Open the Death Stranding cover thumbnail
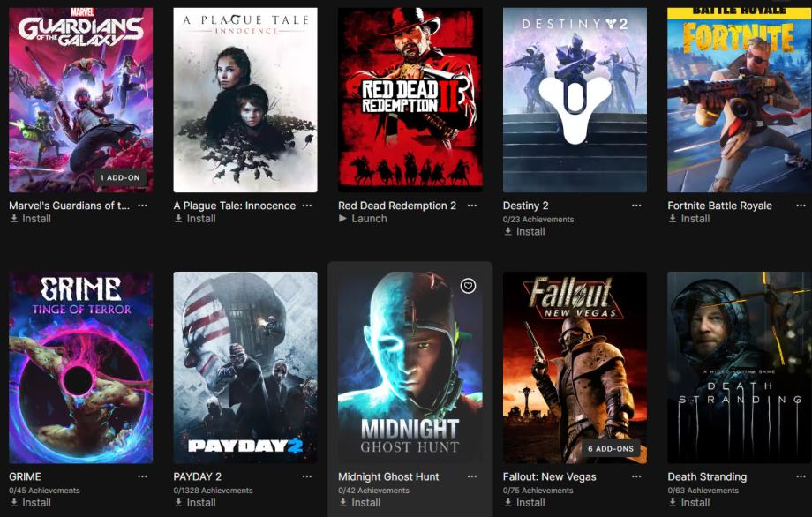Screen dimensions: 812x517 click(740, 367)
